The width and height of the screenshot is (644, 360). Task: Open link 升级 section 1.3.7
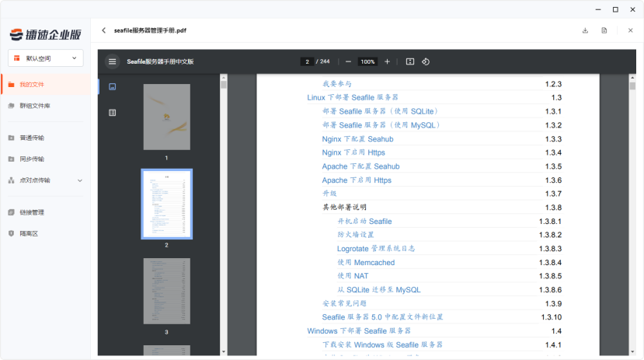pos(329,194)
